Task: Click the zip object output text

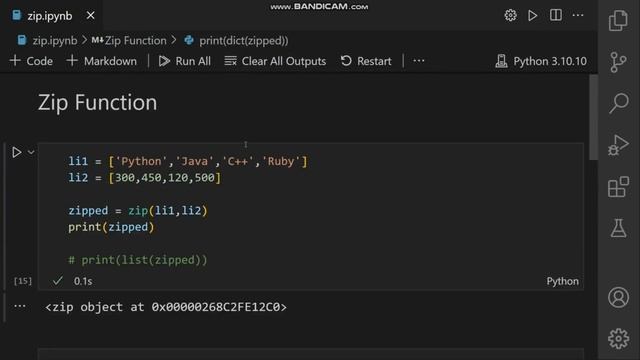Action: (x=166, y=307)
